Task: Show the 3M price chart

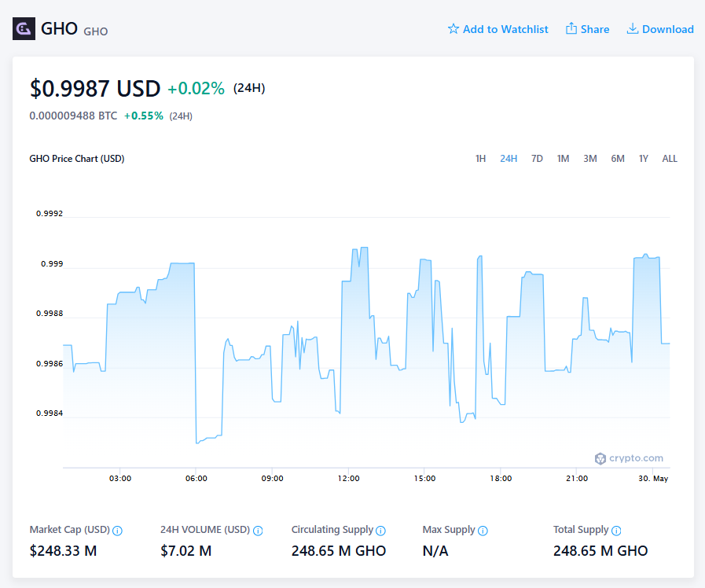Action: tap(590, 159)
